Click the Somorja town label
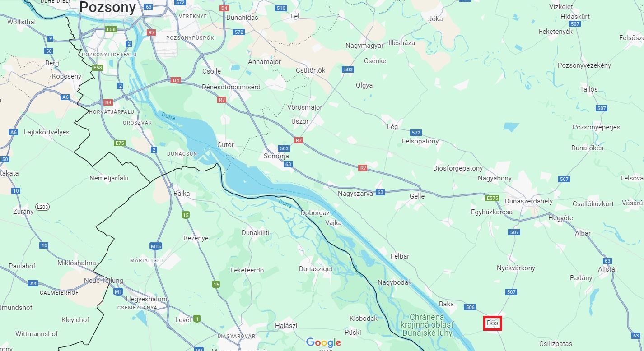 (276, 156)
